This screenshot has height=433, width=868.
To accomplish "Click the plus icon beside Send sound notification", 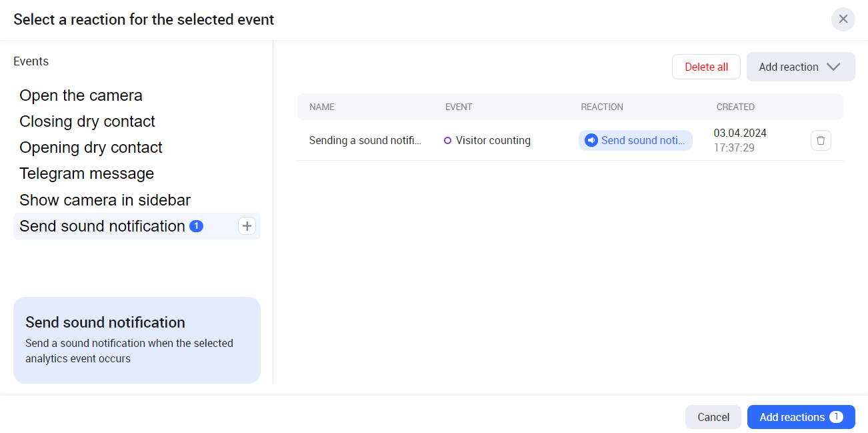I will [247, 226].
